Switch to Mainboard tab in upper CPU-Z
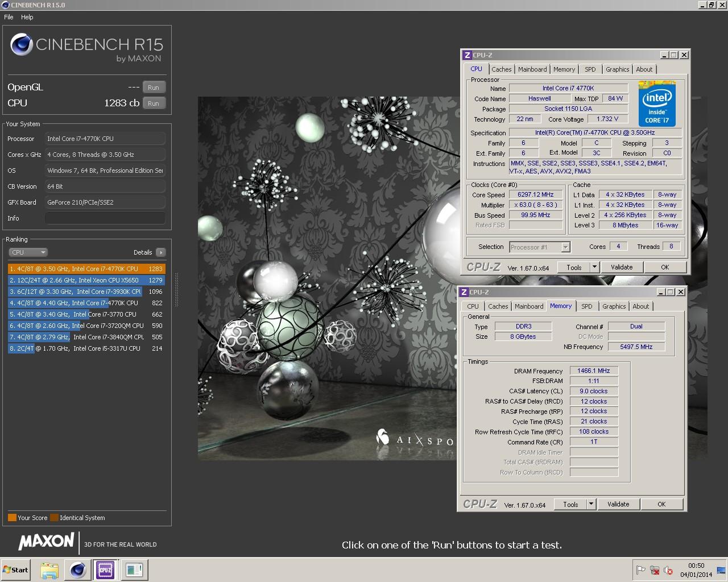 (532, 69)
